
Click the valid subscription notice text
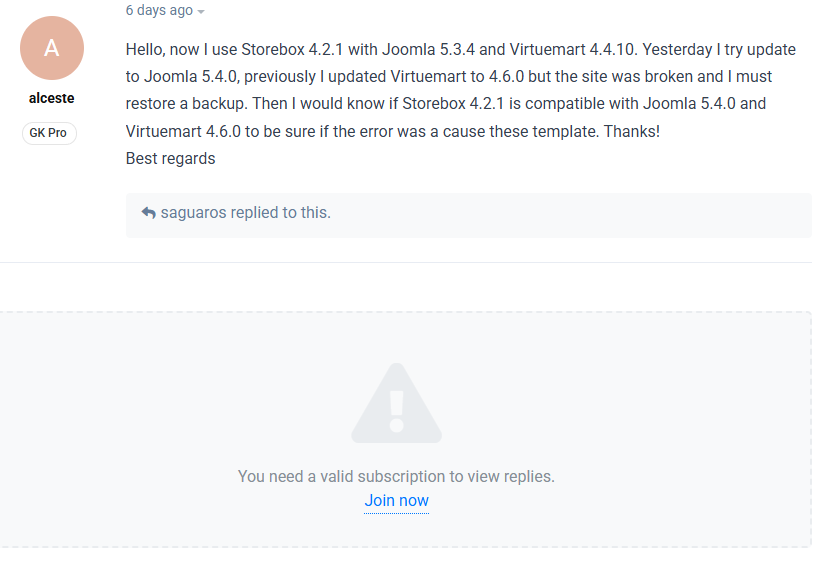click(x=396, y=476)
